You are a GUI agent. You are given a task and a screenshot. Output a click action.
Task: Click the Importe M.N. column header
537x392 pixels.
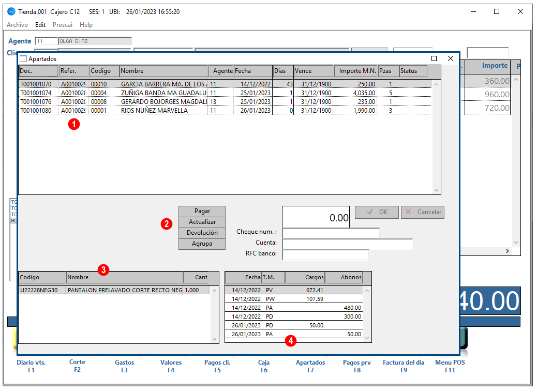[x=356, y=71]
